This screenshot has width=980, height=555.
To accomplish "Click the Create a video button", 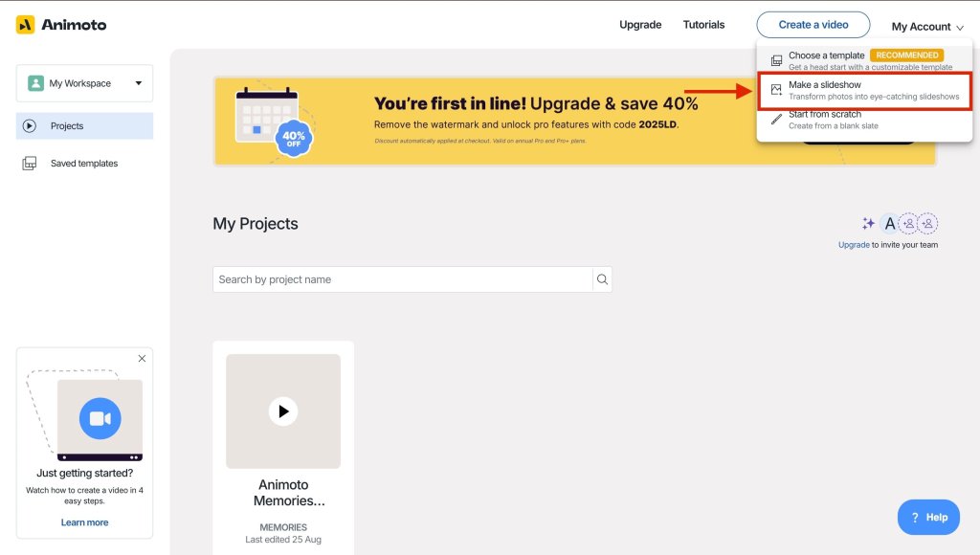I will 813,25.
